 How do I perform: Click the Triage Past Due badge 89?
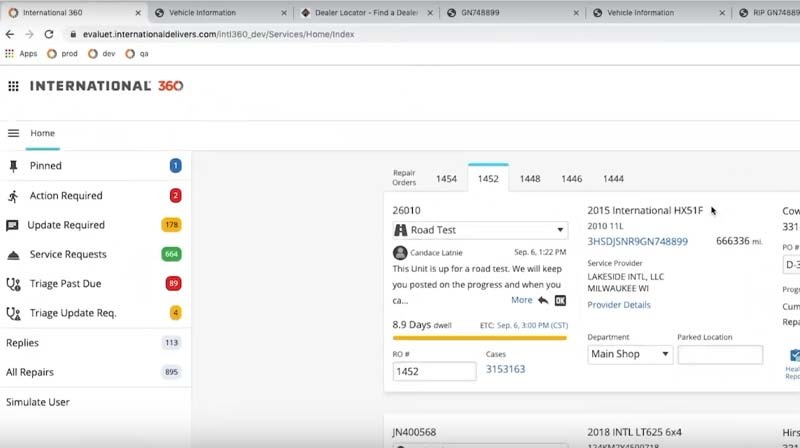(173, 284)
